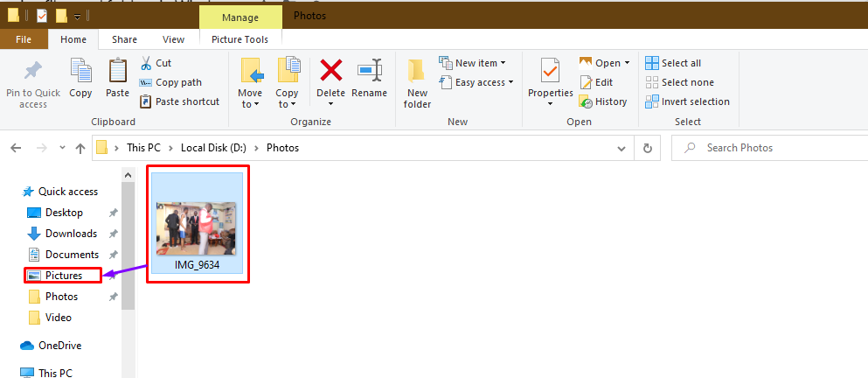868x378 pixels.
Task: Refresh the Photos folder view
Action: click(x=647, y=148)
